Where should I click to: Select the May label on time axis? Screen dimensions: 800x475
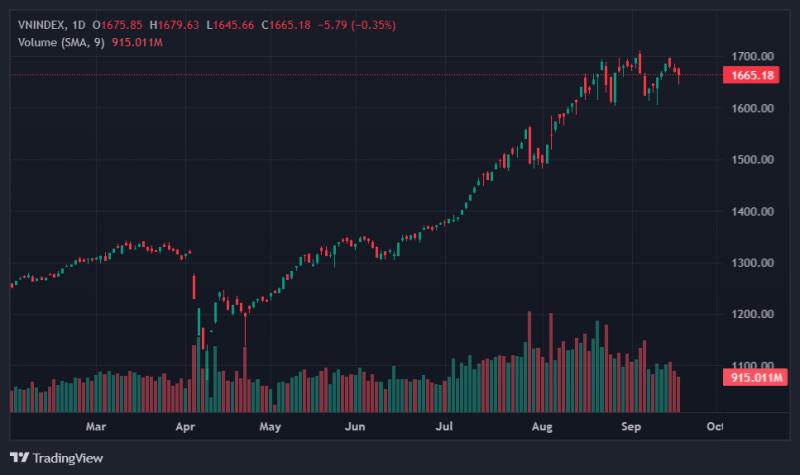coord(270,426)
